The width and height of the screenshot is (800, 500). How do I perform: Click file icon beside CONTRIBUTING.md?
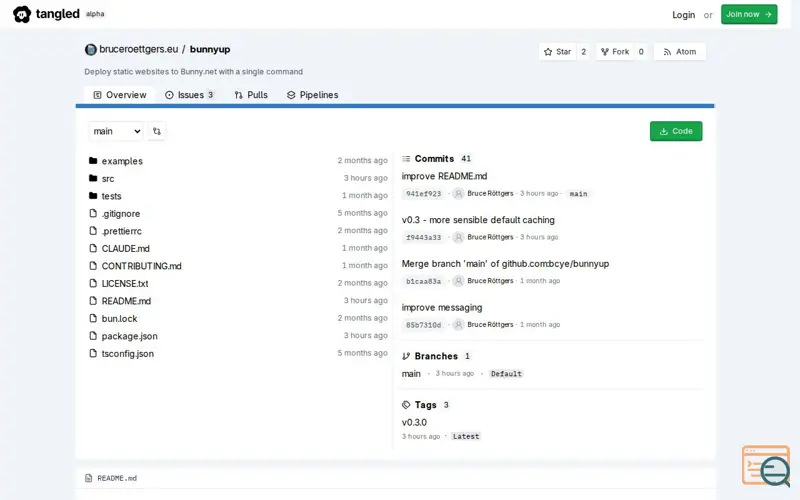point(93,265)
